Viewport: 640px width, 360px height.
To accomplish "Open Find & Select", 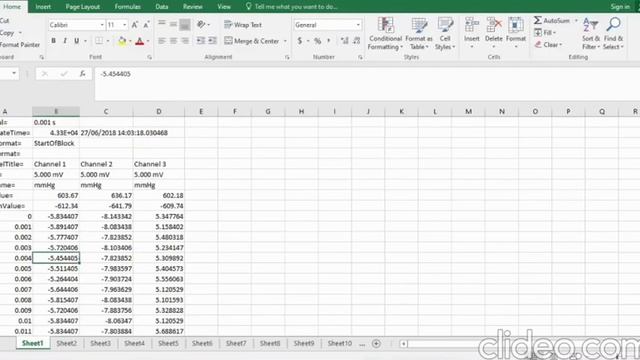I will [613, 34].
